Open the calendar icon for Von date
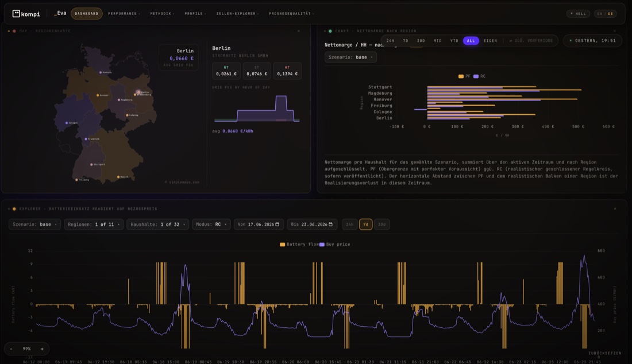The height and width of the screenshot is (364, 632). [x=278, y=224]
